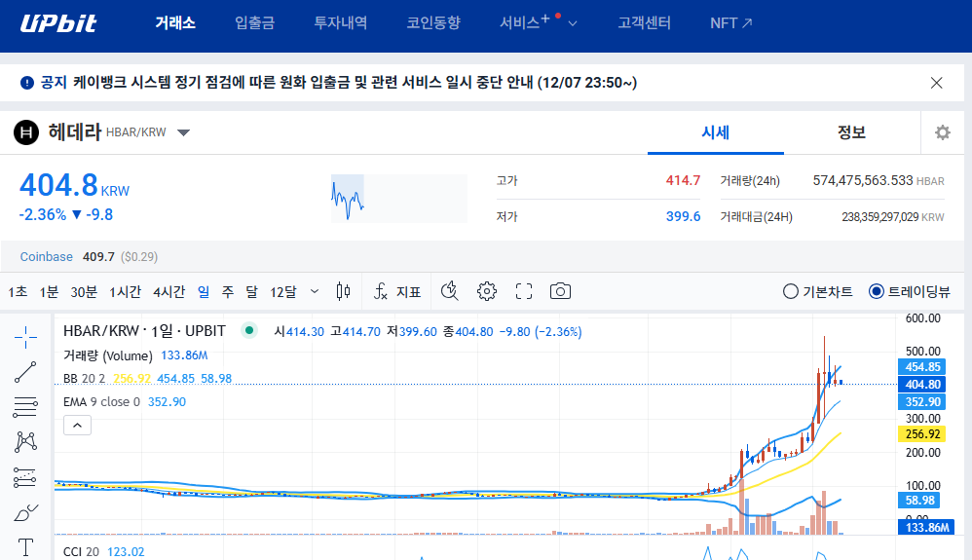Click the Hedera coin logo icon
This screenshot has height=560, width=972.
click(x=26, y=132)
